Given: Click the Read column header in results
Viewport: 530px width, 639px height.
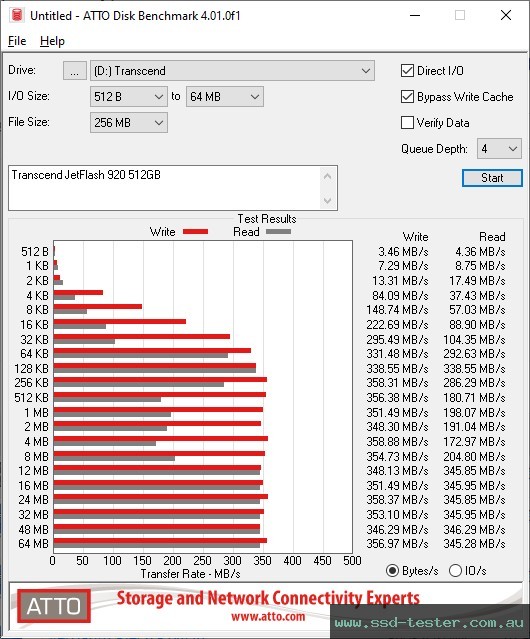Looking at the screenshot, I should click(492, 237).
